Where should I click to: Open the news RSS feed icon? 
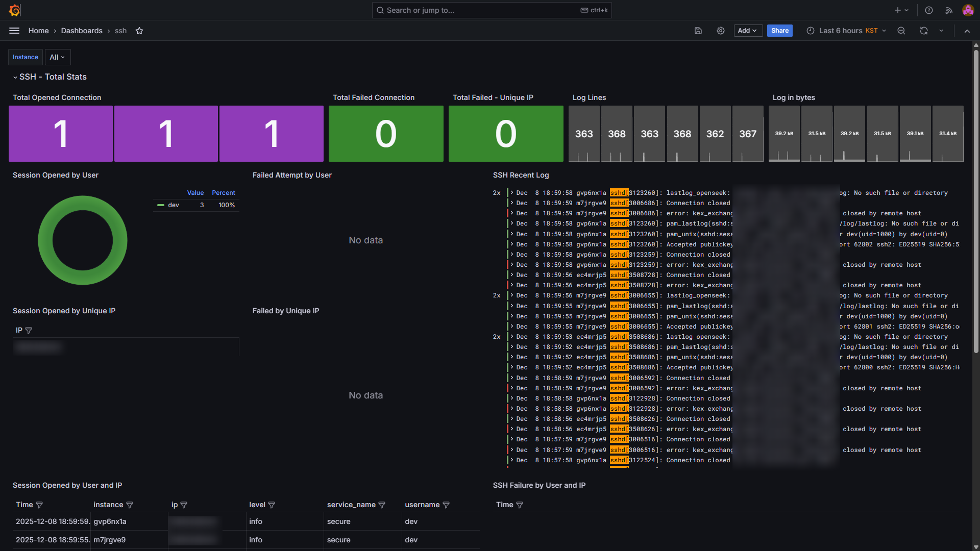pos(949,10)
